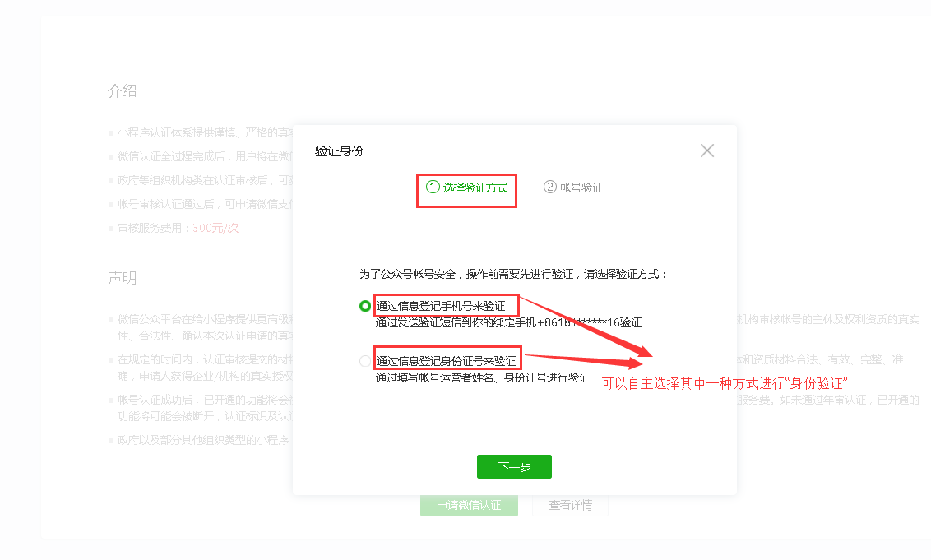Click the red 可以自主选择 annotation text
The image size is (931, 560).
tap(725, 383)
